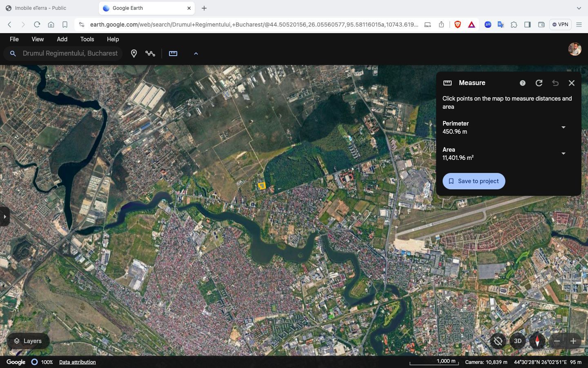Restart measurement with refresh icon

[539, 83]
